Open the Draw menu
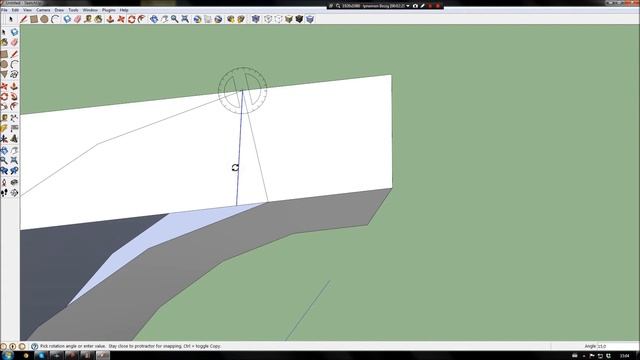Viewport: 640px width, 360px height. (x=59, y=10)
